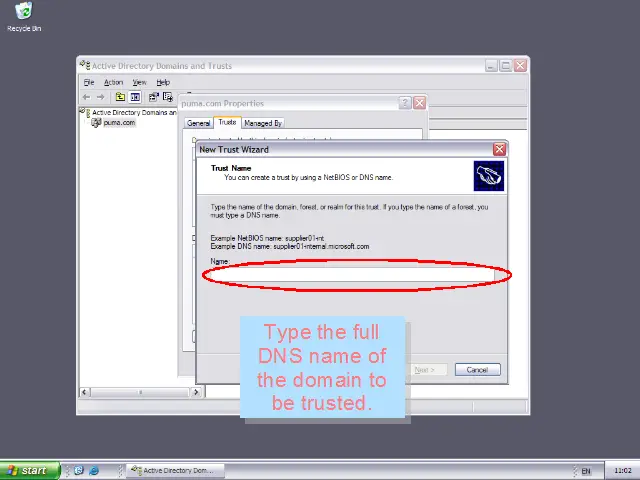Image resolution: width=640 pixels, height=480 pixels.
Task: Open the File menu
Action: 89,82
